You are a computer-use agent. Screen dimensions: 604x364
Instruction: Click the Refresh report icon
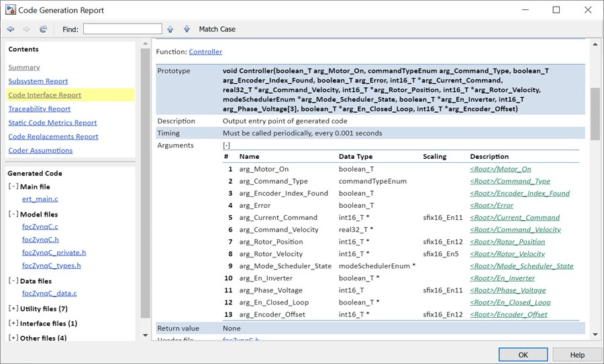[x=44, y=29]
